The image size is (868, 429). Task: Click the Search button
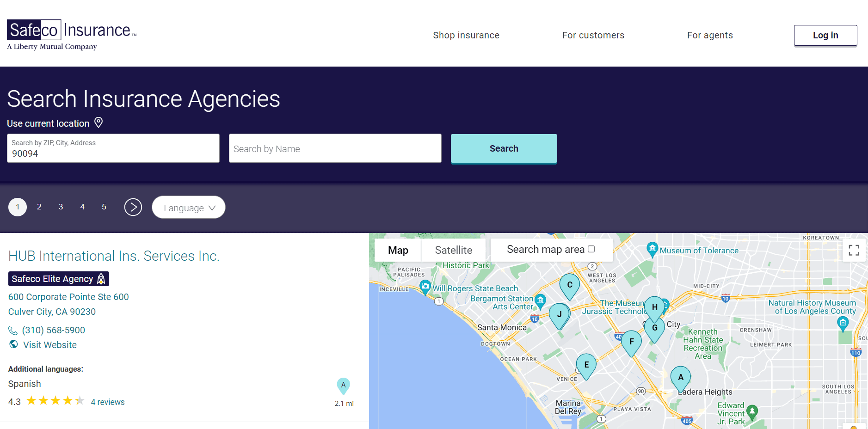pos(504,148)
